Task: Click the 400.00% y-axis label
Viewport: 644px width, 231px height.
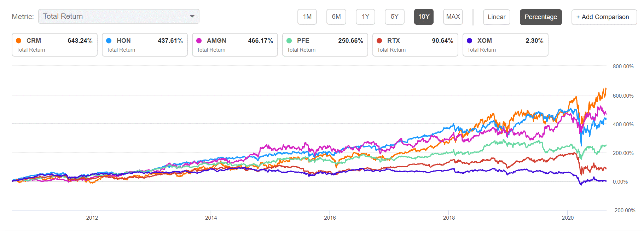Action: pos(623,125)
